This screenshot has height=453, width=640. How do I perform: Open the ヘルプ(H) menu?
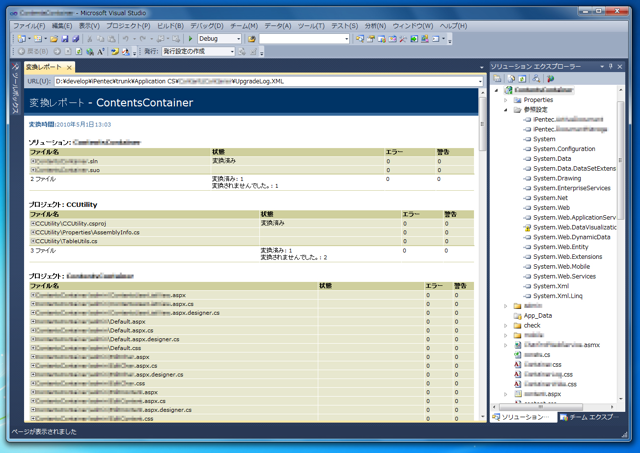tap(453, 26)
